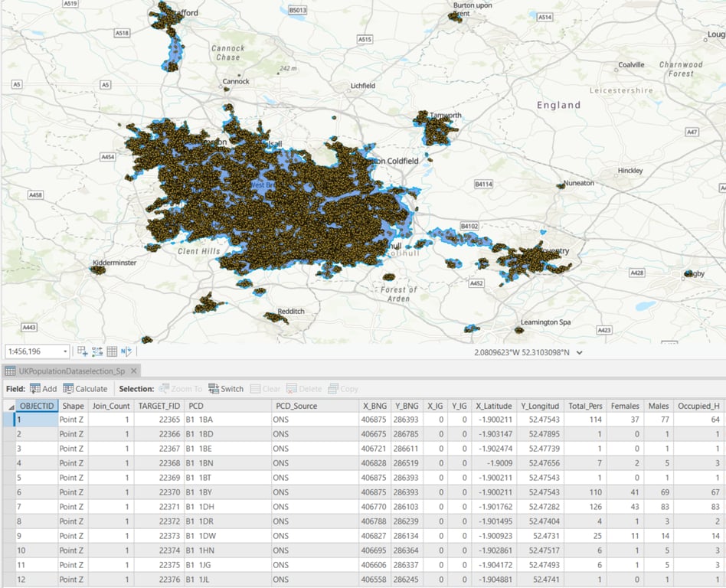Screen dimensions: 726x588
Task: Select row 1 using its row header
Action: [8, 420]
